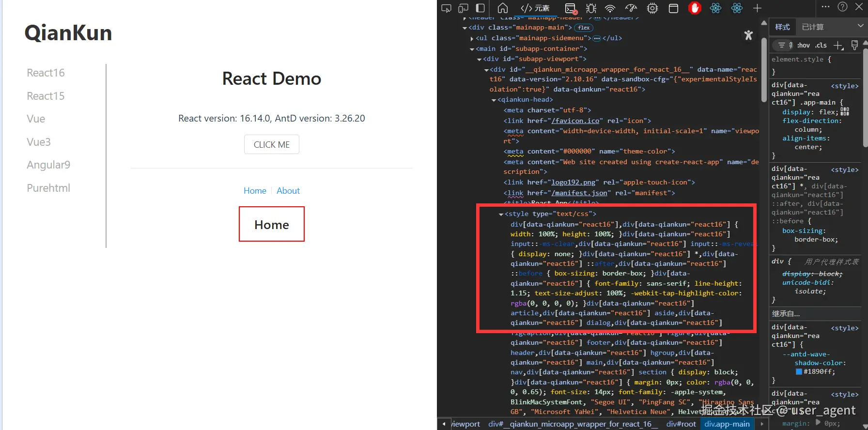Toggle the flex badge on mainapp-main div
Viewport: 868px width, 430px height.
pos(584,28)
